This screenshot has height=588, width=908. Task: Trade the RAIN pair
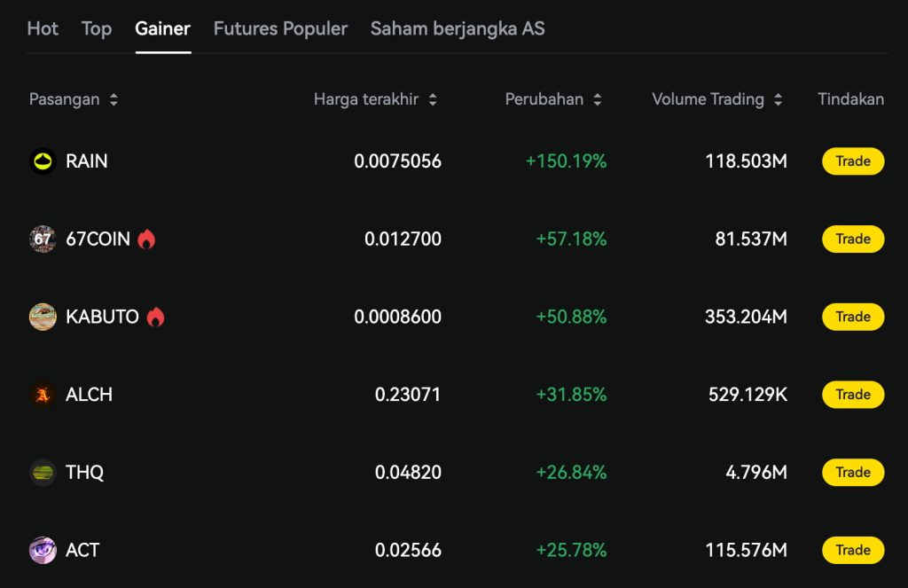point(851,161)
